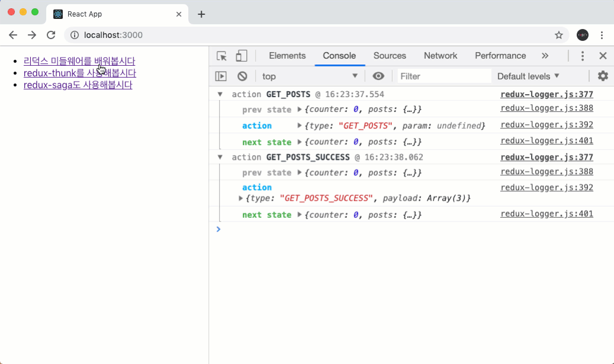Image resolution: width=614 pixels, height=364 pixels.
Task: Close the DevTools panel
Action: click(x=603, y=56)
